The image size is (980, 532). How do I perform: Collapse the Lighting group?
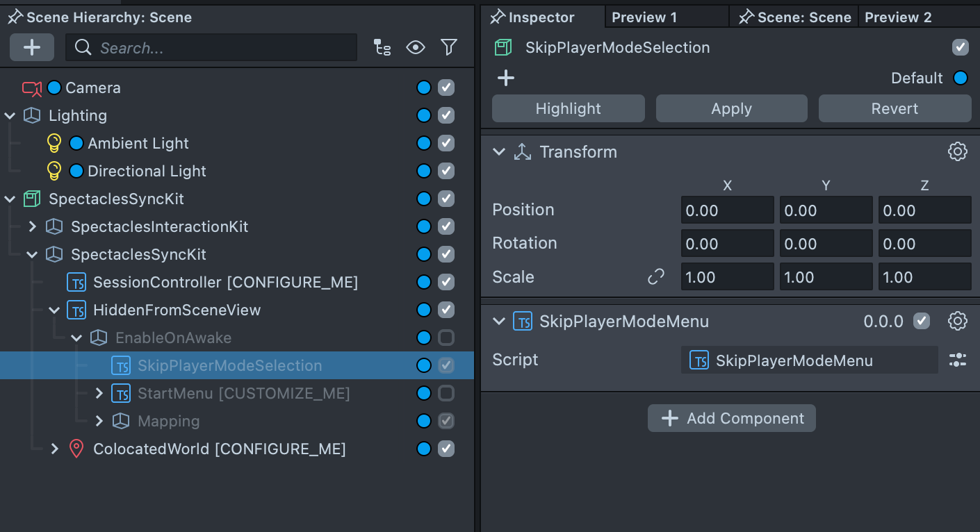click(10, 116)
